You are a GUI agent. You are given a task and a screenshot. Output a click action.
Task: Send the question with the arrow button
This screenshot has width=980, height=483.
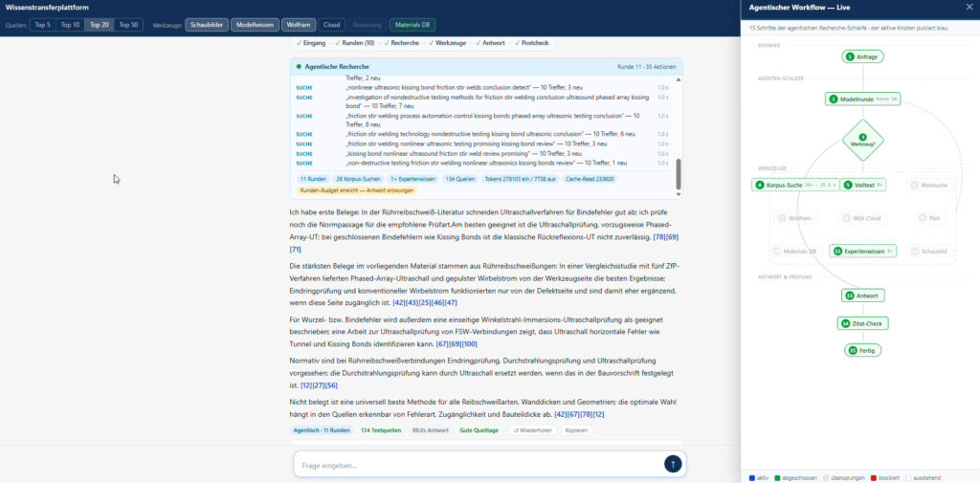pyautogui.click(x=673, y=464)
